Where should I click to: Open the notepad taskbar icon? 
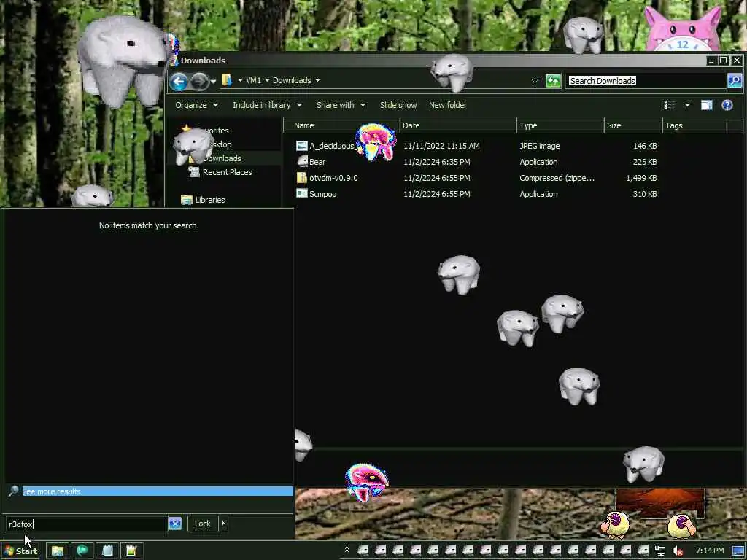pos(107,551)
